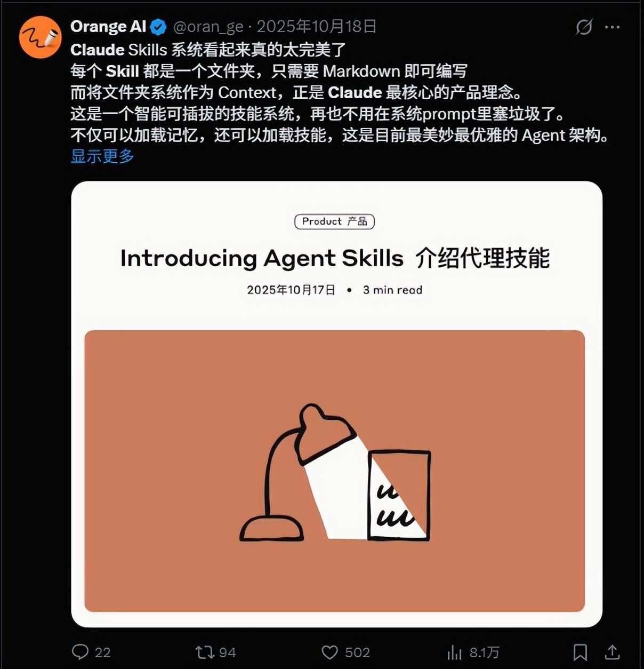Open the 2025年10月18日 post timestamp
The width and height of the screenshot is (644, 669).
317,27
